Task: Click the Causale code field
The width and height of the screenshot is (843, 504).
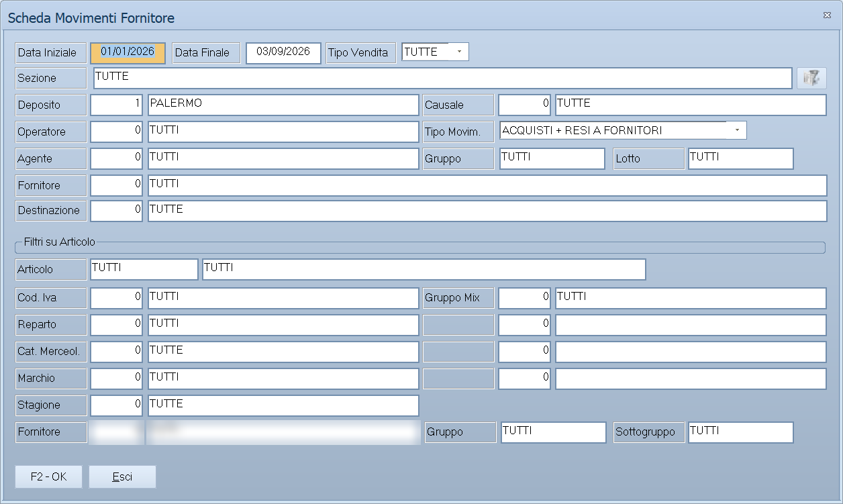Action: (x=524, y=105)
